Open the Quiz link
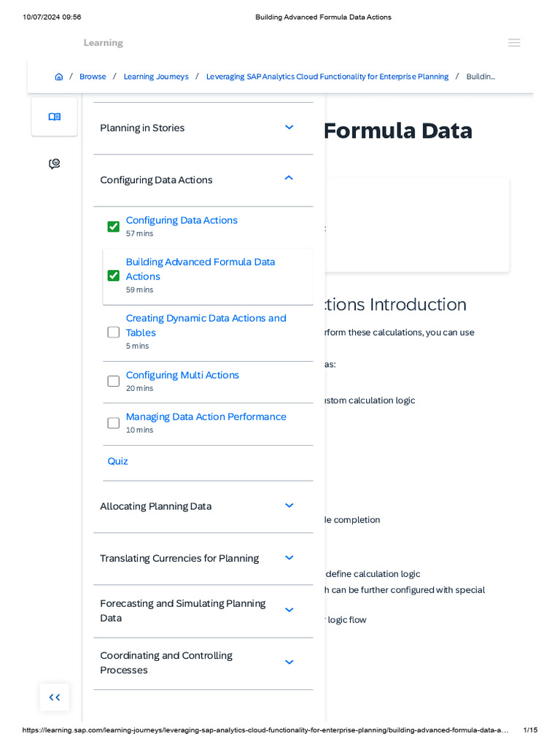The image size is (560, 747). tap(118, 461)
